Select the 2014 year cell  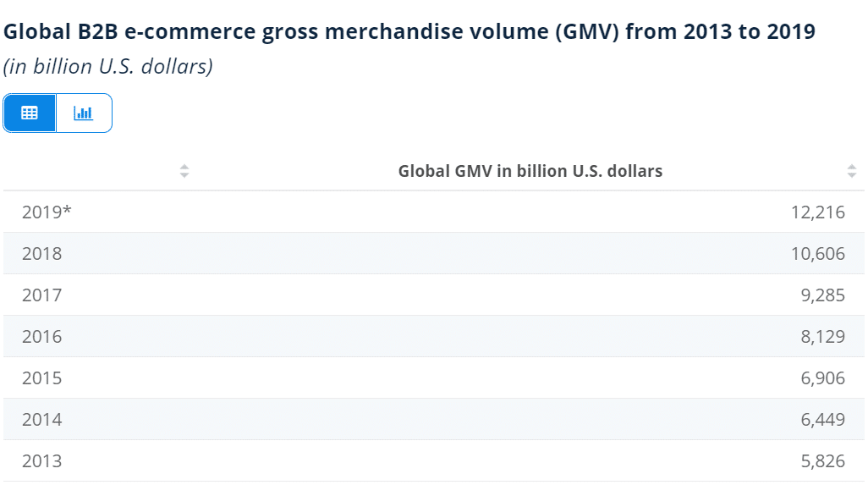(41, 420)
